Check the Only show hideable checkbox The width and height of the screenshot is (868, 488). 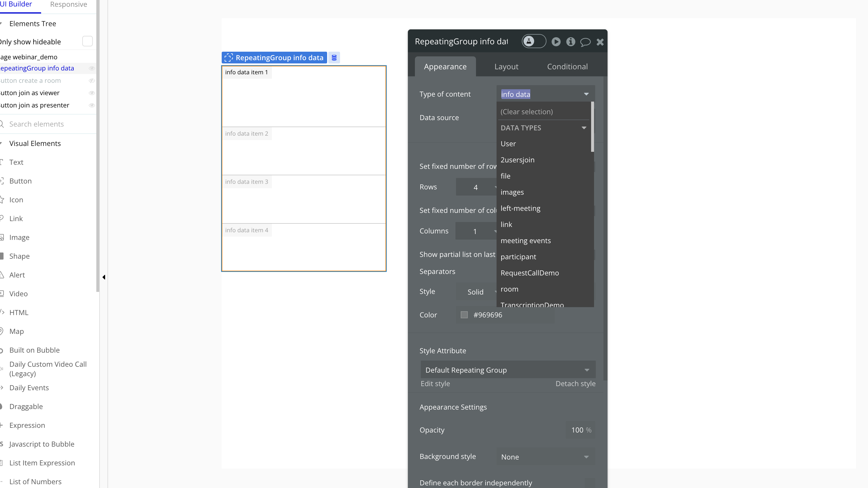[87, 41]
